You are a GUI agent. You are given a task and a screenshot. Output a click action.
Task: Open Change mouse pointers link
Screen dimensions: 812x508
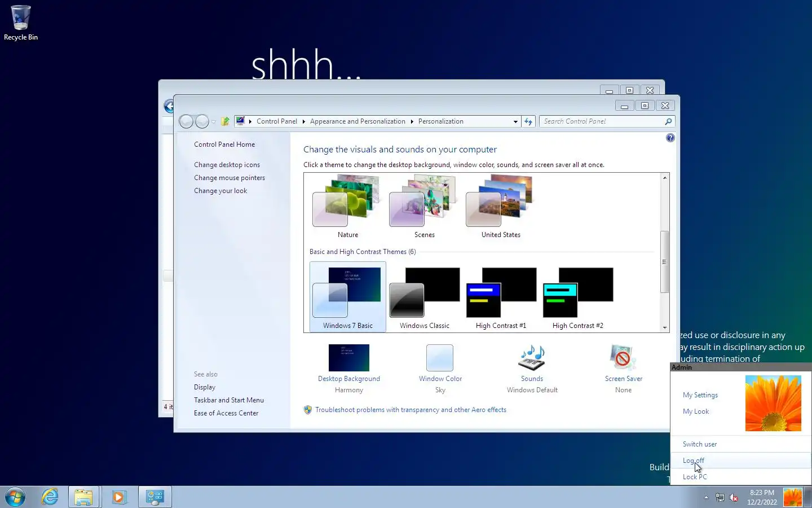click(x=230, y=178)
